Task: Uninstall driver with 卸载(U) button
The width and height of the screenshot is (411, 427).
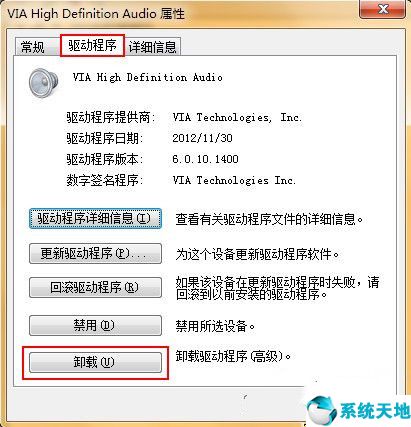Action: 95,363
